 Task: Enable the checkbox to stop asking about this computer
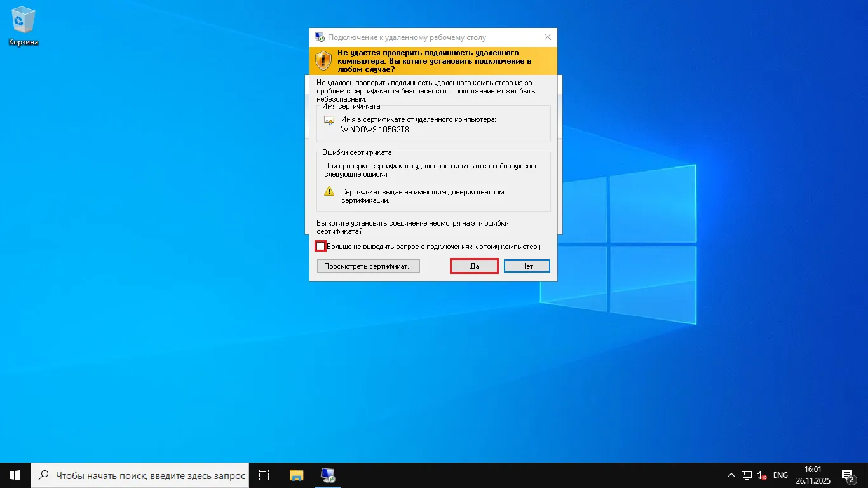pyautogui.click(x=320, y=246)
